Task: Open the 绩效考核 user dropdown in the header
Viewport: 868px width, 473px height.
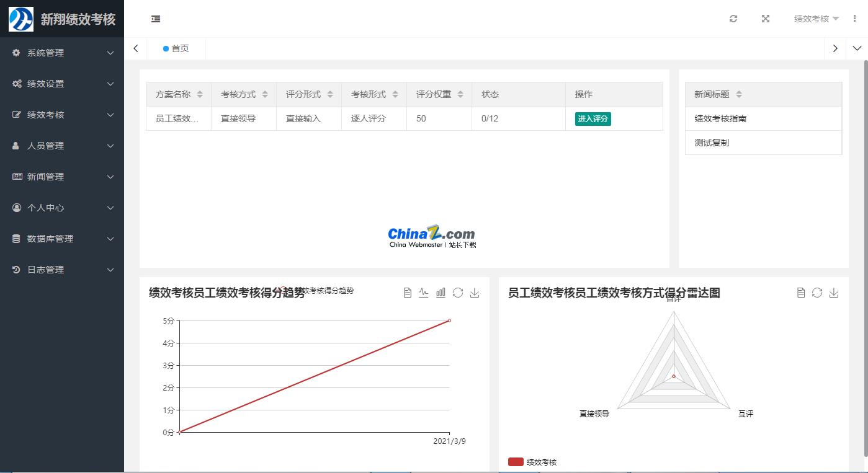Action: pos(817,19)
